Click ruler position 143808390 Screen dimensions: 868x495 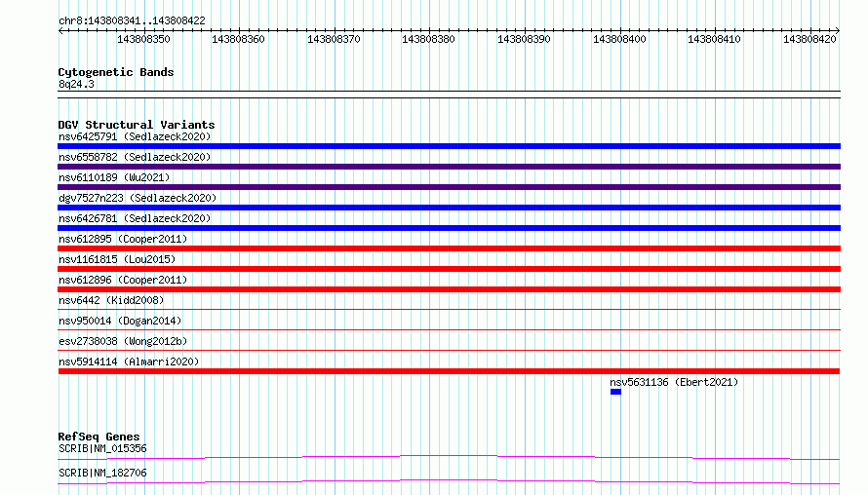525,39
